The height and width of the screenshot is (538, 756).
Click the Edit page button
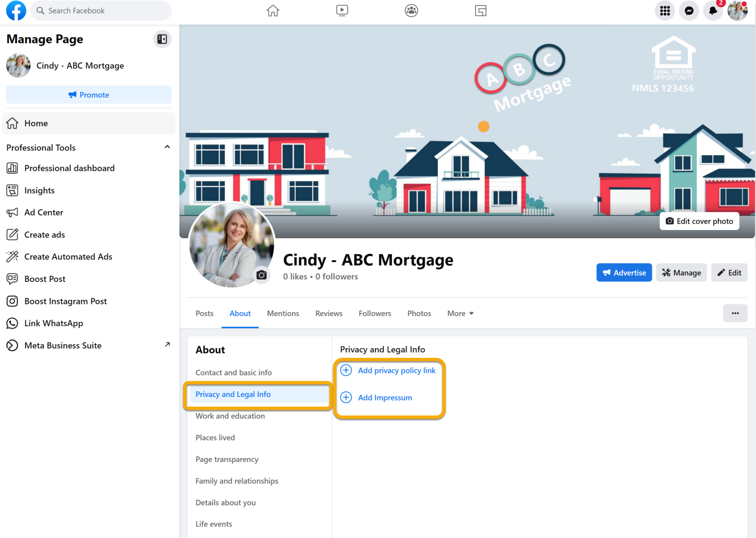[729, 273]
